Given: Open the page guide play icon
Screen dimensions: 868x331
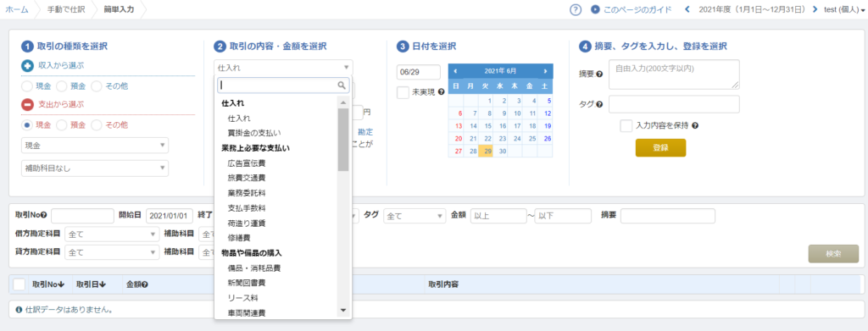Looking at the screenshot, I should point(595,9).
